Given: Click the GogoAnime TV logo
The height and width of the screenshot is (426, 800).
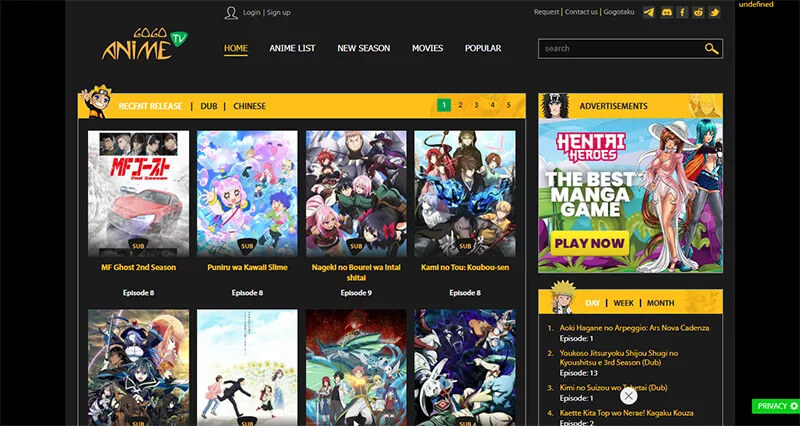Looking at the screenshot, I should [144, 44].
